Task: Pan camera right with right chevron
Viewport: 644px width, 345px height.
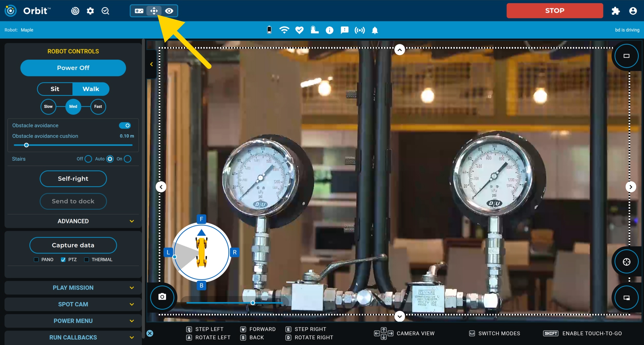Action: pyautogui.click(x=631, y=187)
